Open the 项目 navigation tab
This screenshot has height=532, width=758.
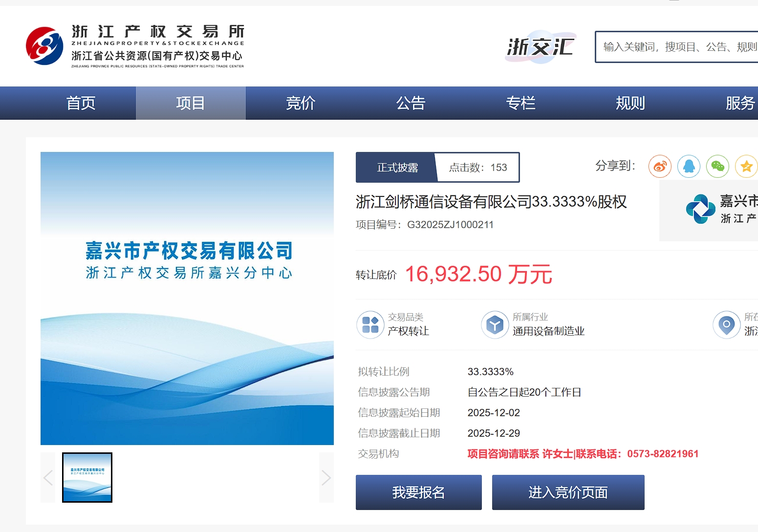[191, 103]
